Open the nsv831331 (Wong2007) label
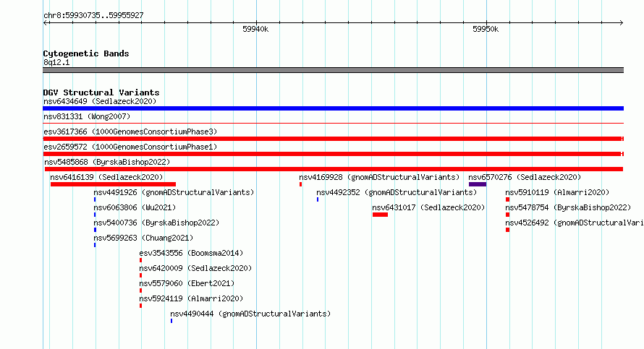The width and height of the screenshot is (644, 349). click(x=87, y=116)
